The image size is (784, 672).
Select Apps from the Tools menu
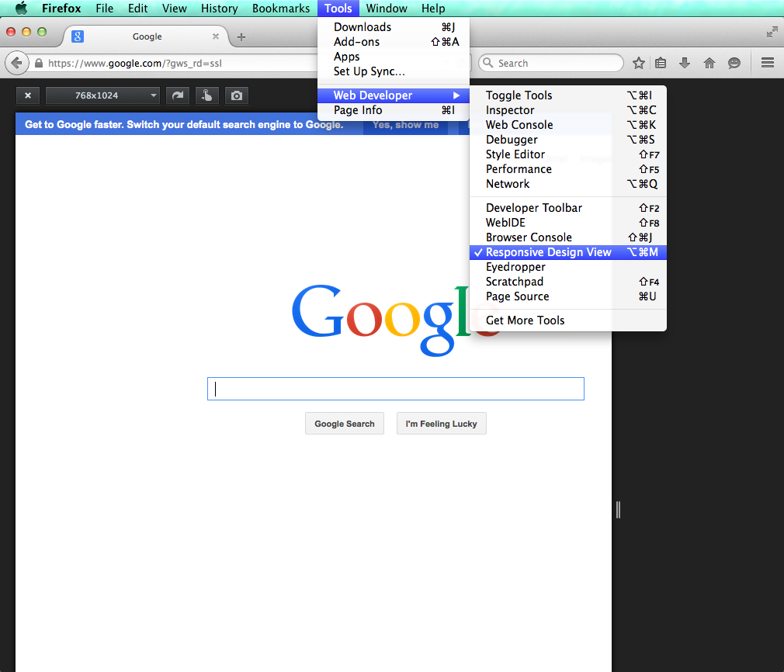point(394,57)
